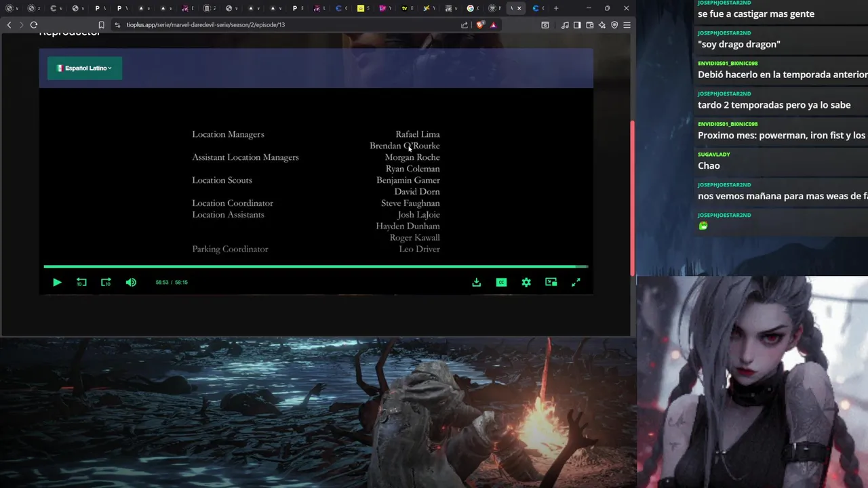868x488 pixels.
Task: Reload the current page
Action: point(34,25)
